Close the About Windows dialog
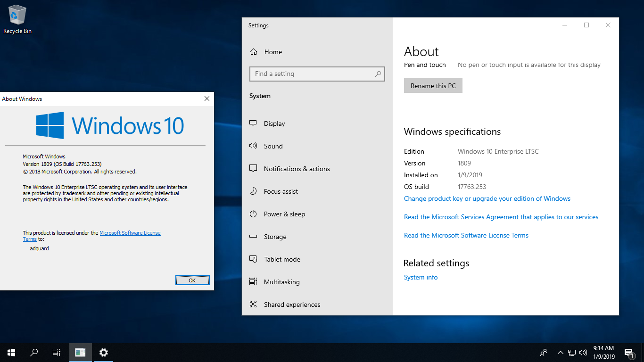644x362 pixels. coord(206,99)
